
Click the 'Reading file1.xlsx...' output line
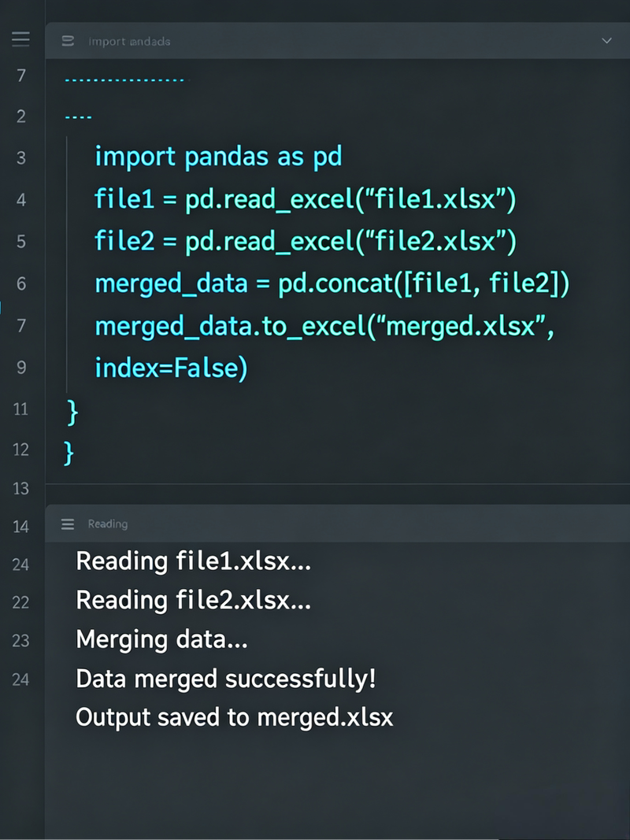194,561
